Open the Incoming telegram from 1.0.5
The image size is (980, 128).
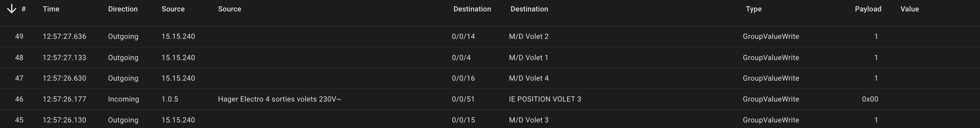[490, 99]
